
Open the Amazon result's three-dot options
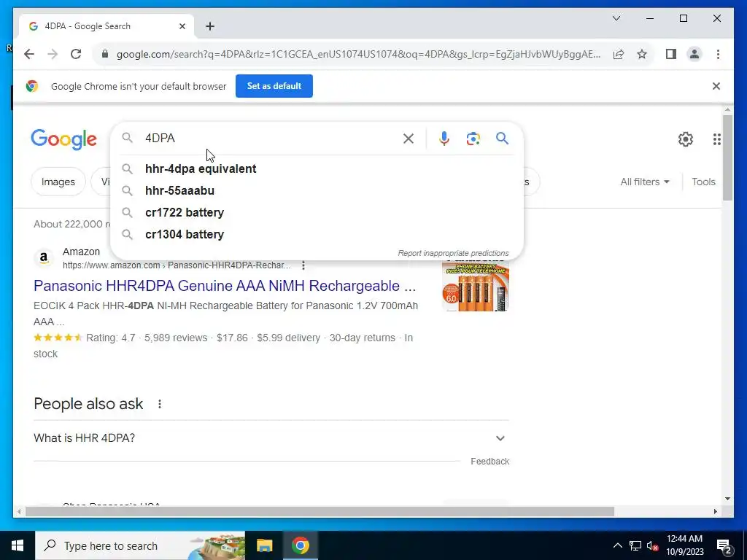coord(303,265)
